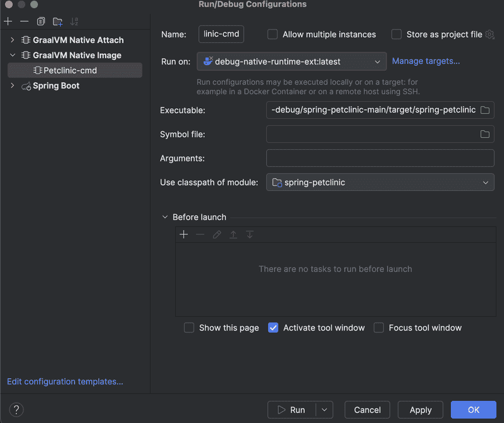
Task: Move Before launch task down
Action: point(250,235)
